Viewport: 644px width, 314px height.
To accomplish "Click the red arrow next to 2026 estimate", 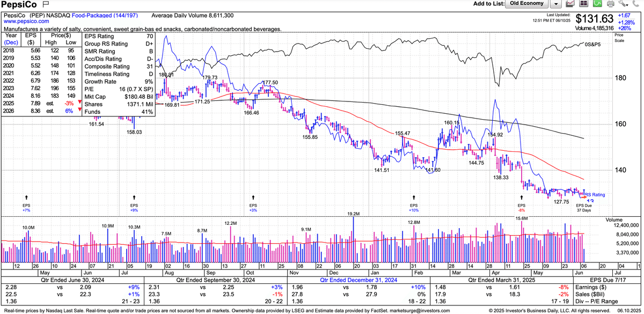I will coord(79,111).
